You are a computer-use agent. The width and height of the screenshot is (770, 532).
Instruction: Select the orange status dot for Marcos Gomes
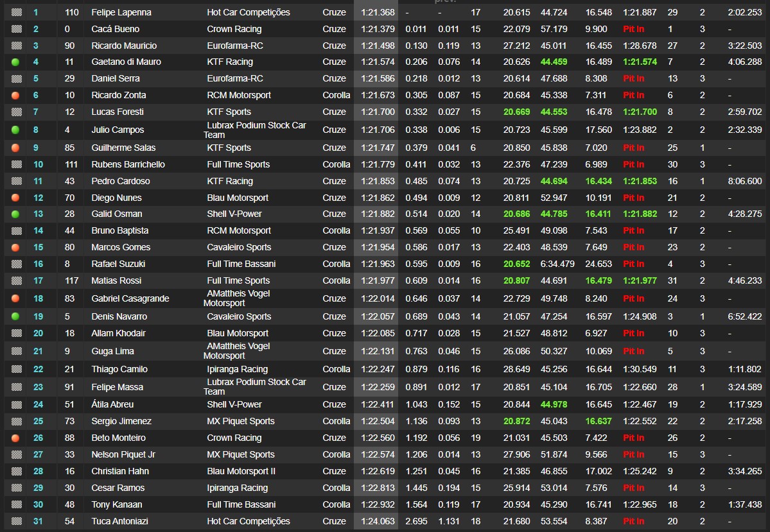tap(15, 247)
